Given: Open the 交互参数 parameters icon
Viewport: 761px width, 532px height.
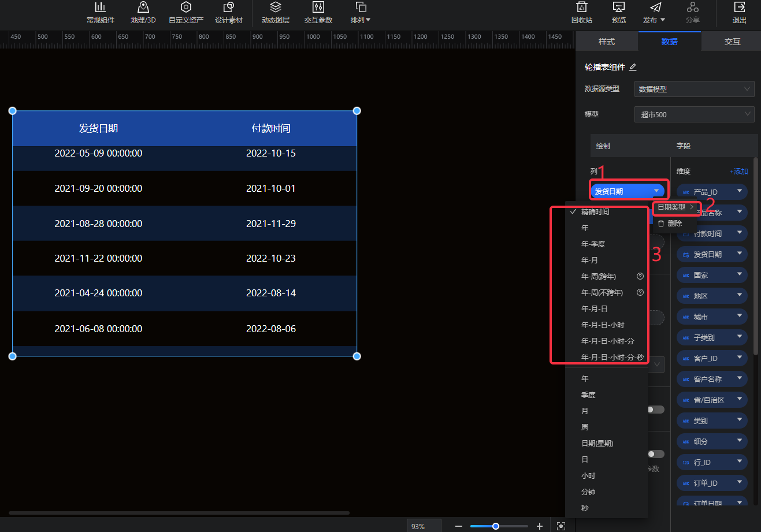Looking at the screenshot, I should (318, 8).
